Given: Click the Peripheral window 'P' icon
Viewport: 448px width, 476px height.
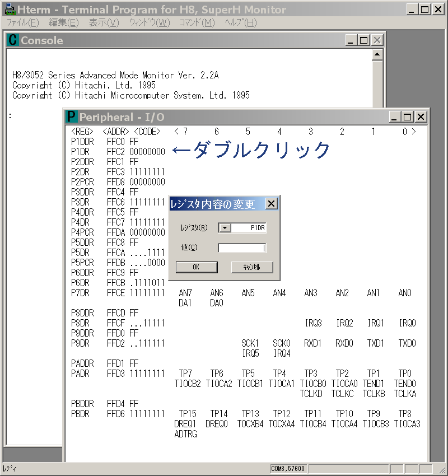Looking at the screenshot, I should (x=71, y=117).
